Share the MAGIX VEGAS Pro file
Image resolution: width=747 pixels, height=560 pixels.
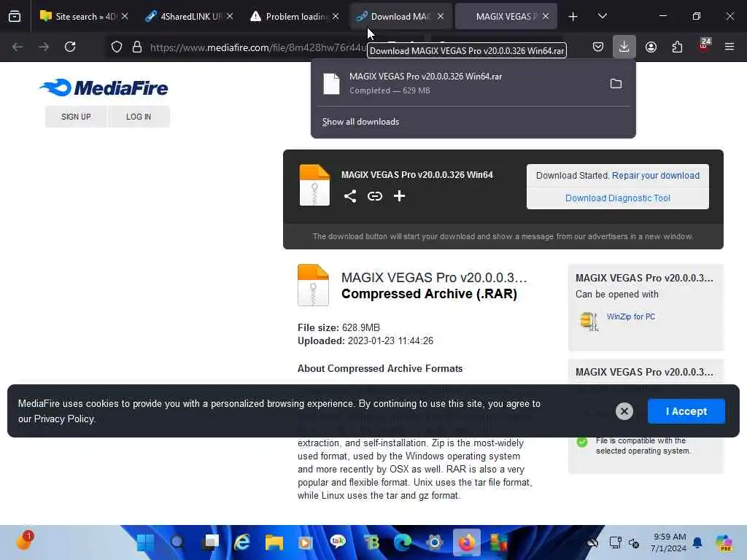(350, 196)
